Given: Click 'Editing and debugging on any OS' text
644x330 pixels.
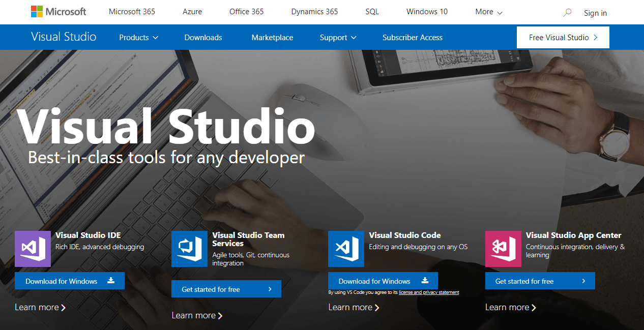Looking at the screenshot, I should [x=418, y=247].
